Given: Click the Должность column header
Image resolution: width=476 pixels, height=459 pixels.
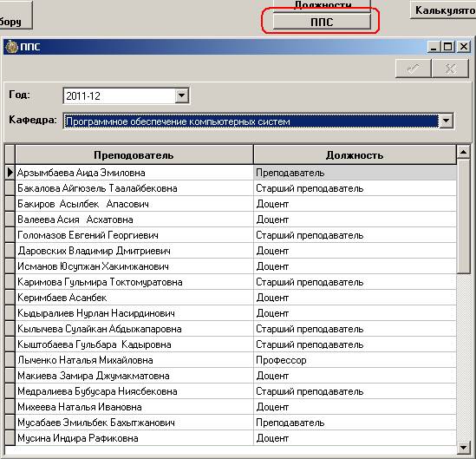Looking at the screenshot, I should (x=355, y=155).
